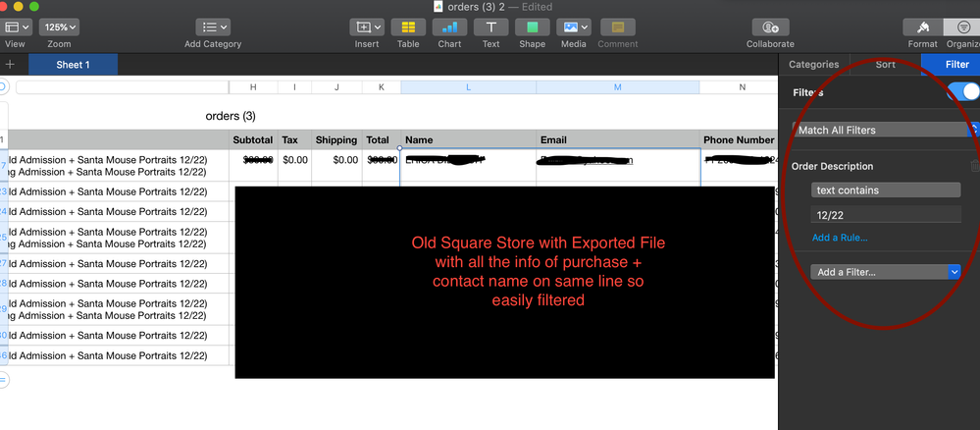The image size is (980, 430).
Task: Add a new sheet with plus button
Action: click(10, 65)
